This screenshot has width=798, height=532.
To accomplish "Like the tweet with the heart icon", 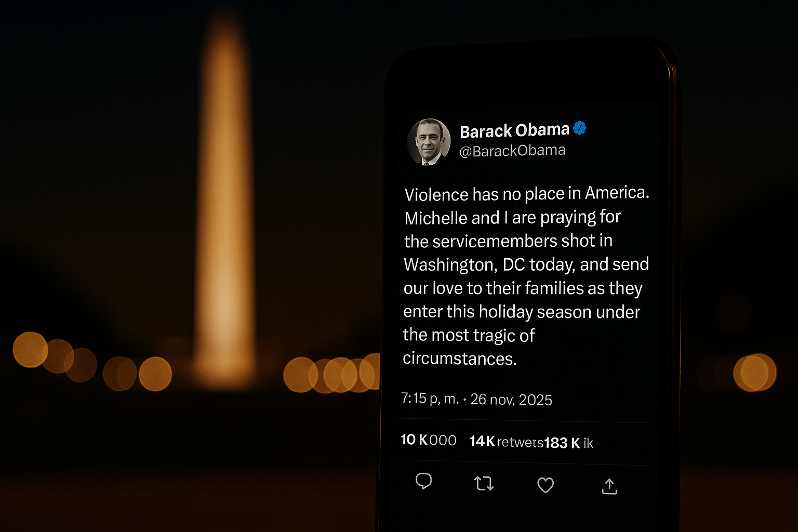I will coord(545,485).
